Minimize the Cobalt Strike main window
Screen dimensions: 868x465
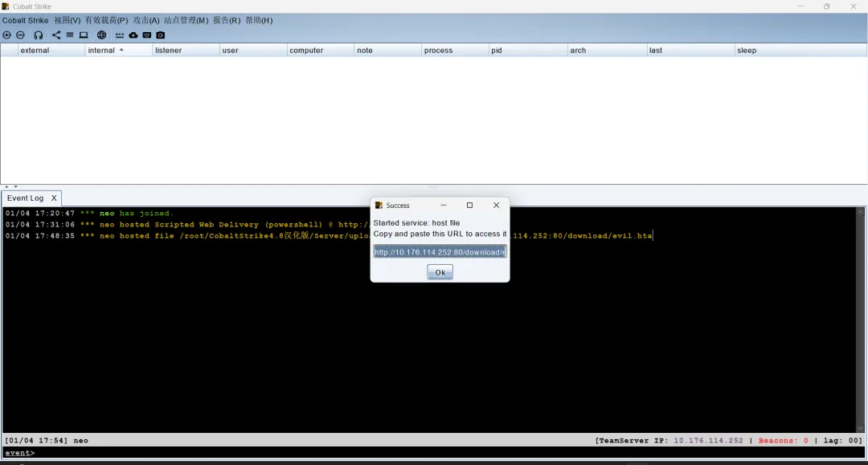[800, 6]
